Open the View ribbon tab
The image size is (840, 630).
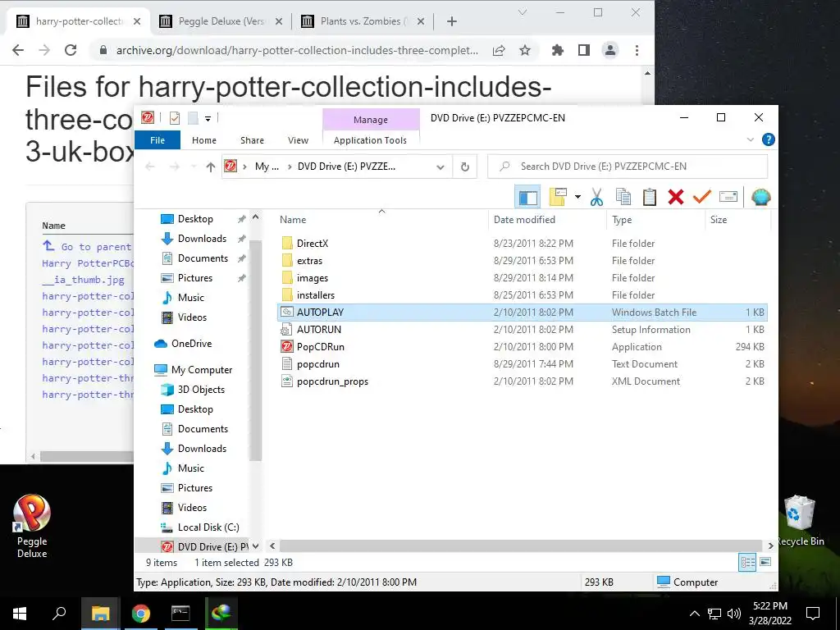coord(298,140)
